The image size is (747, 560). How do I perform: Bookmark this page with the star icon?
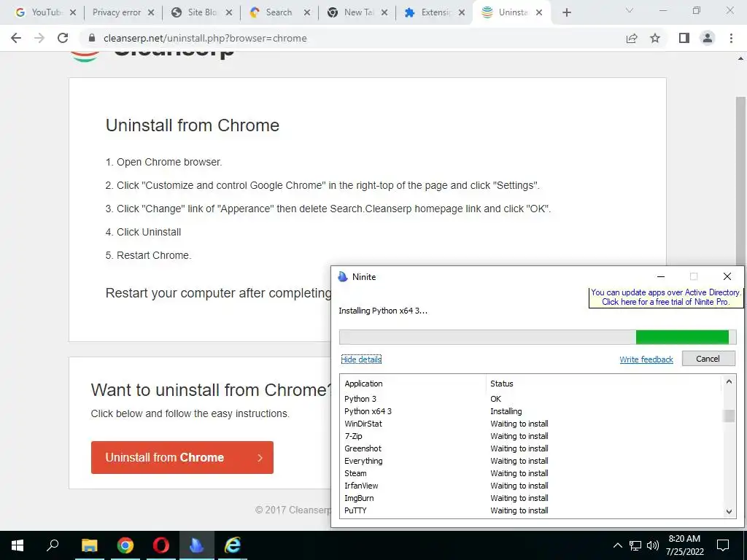pos(655,38)
